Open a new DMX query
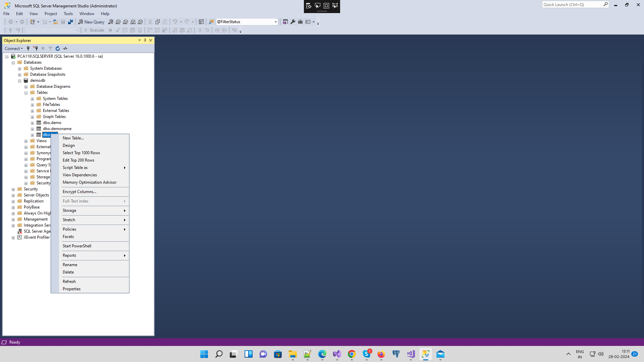The width and height of the screenshot is (644, 362). tap(125, 22)
